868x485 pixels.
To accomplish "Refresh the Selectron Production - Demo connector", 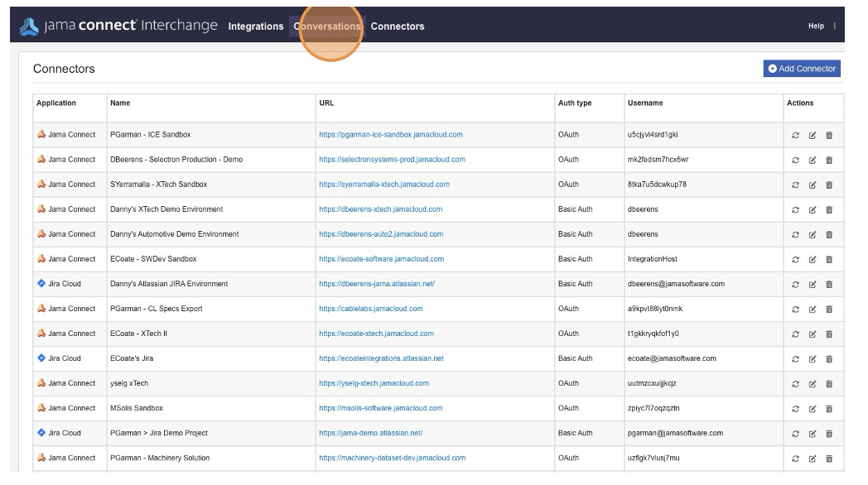I will pyautogui.click(x=795, y=160).
